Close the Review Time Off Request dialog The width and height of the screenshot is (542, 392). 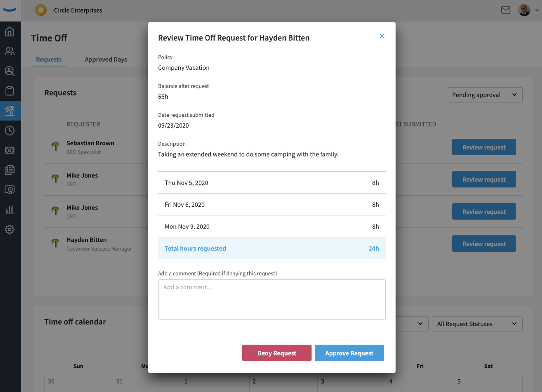click(382, 36)
